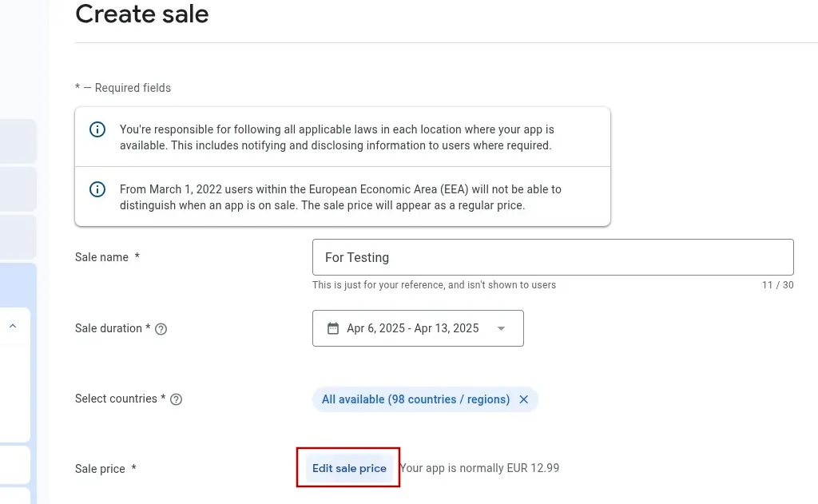Collapse the sidebar section with the upward chevron
Image resolution: width=818 pixels, height=504 pixels.
pyautogui.click(x=12, y=326)
